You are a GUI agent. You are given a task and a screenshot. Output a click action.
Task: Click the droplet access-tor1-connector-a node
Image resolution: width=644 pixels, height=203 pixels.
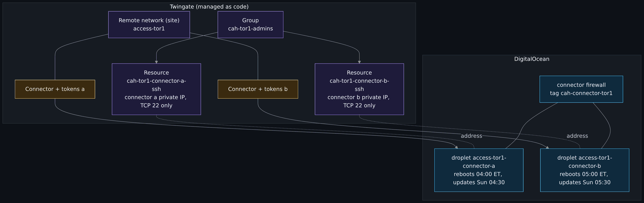point(479,170)
